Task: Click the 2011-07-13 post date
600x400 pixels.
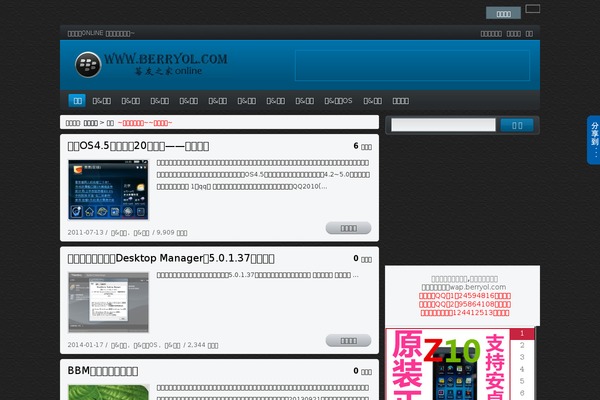Action: click(85, 232)
